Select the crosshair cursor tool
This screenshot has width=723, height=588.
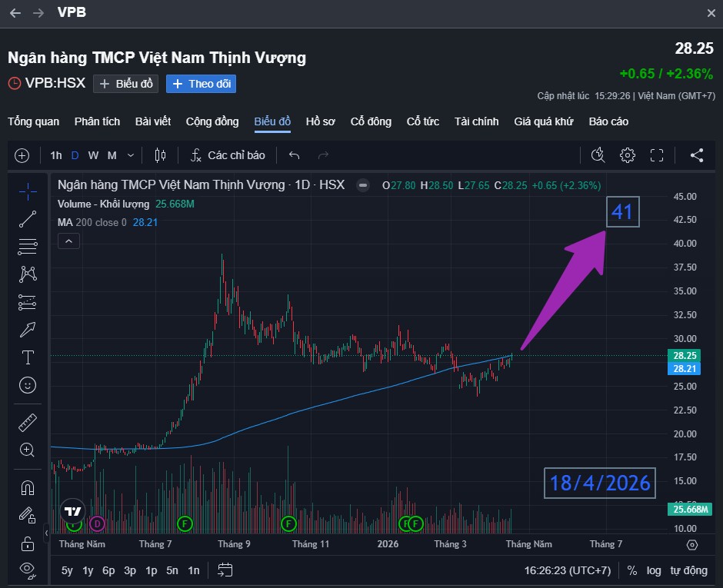28,191
